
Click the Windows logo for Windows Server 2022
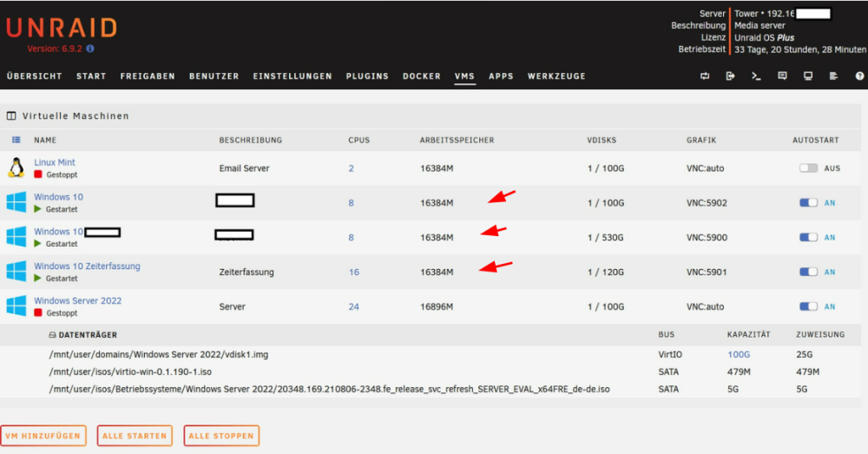coord(16,306)
